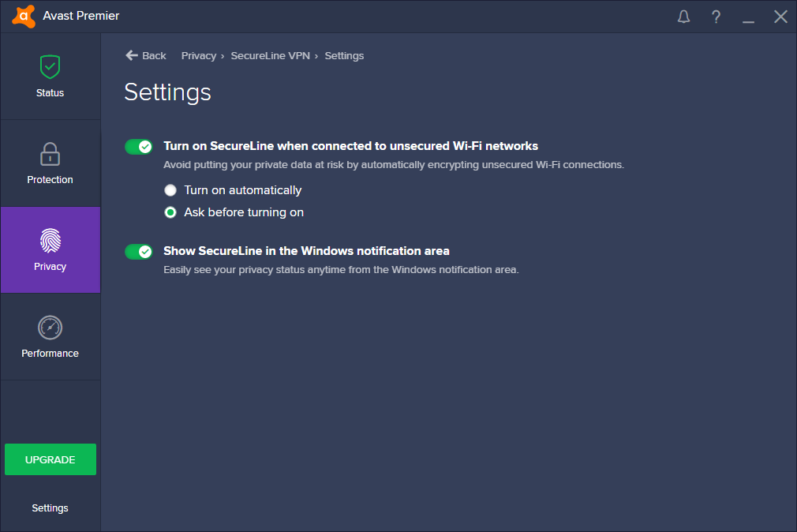Click the Avast Premier title text
797x532 pixels.
pos(80,16)
